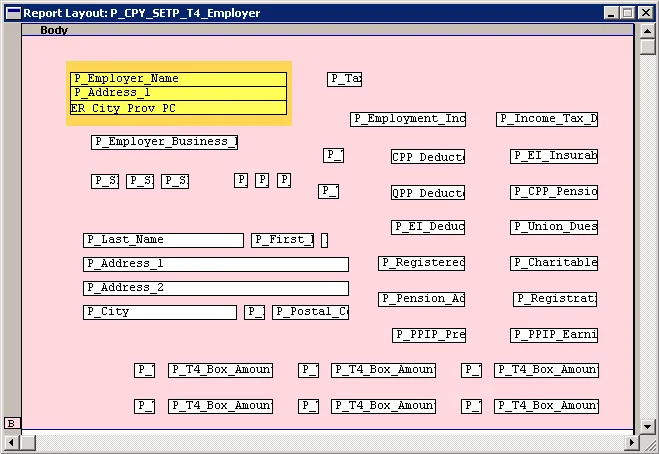Screen dimensions: 659x454
Task: Click the CPP Deduction field
Action: 428,157
